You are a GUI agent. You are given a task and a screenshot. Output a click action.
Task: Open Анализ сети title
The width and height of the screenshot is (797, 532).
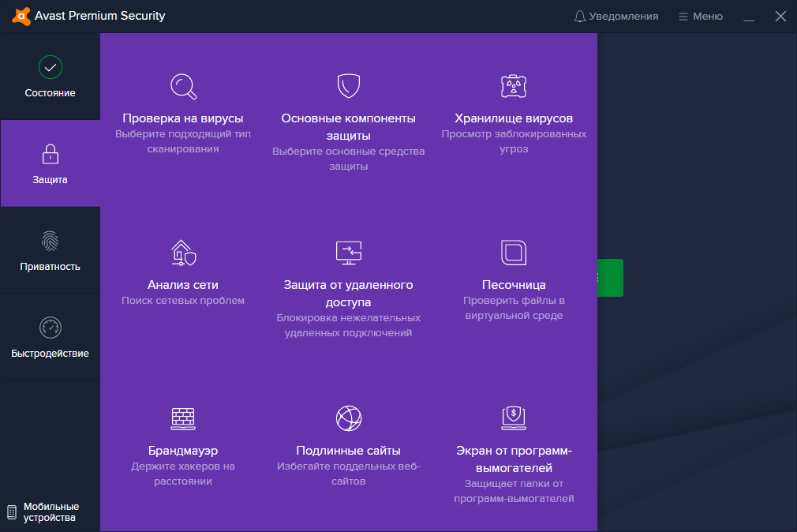[x=183, y=285]
